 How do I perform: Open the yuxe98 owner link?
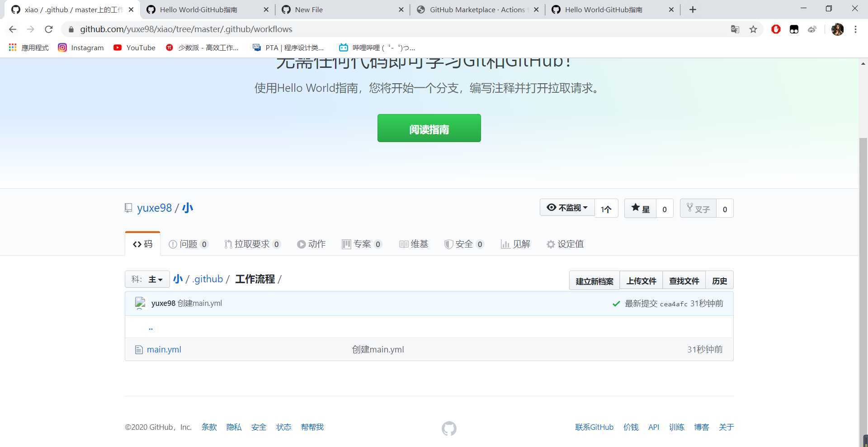click(x=154, y=208)
